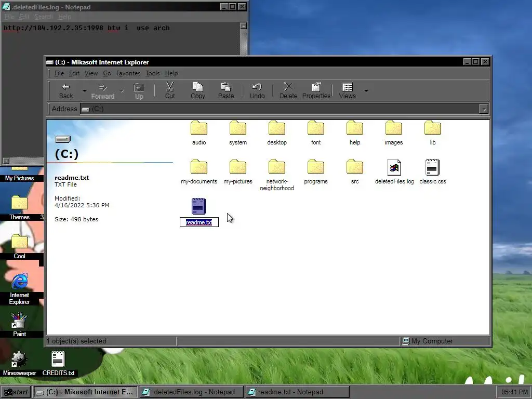Click the Start button
This screenshot has height=399, width=532.
(16, 392)
